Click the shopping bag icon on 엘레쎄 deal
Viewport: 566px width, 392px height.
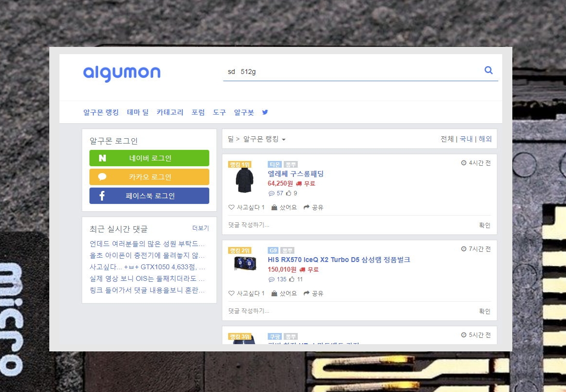(x=275, y=207)
